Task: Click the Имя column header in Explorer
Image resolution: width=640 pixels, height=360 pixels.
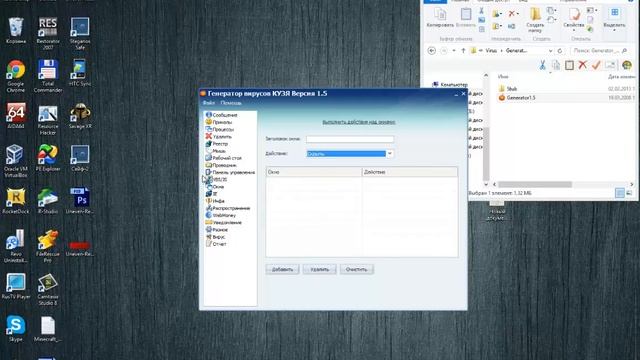Action: [x=503, y=76]
